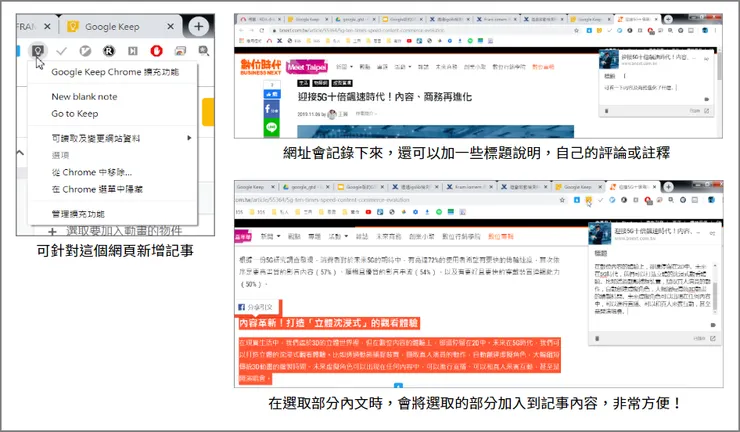Click the stacked images extension icon

point(180,51)
